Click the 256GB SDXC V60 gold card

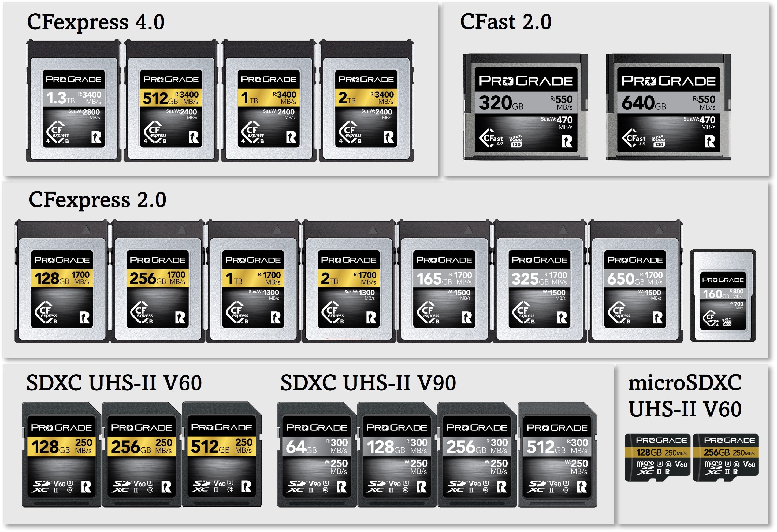(x=142, y=455)
